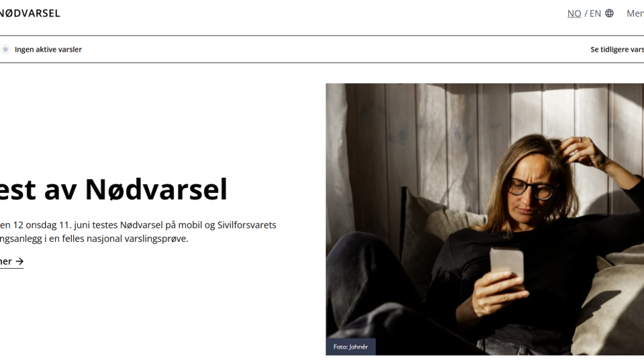
Task: Open the Meny menu in the header
Action: [x=635, y=13]
